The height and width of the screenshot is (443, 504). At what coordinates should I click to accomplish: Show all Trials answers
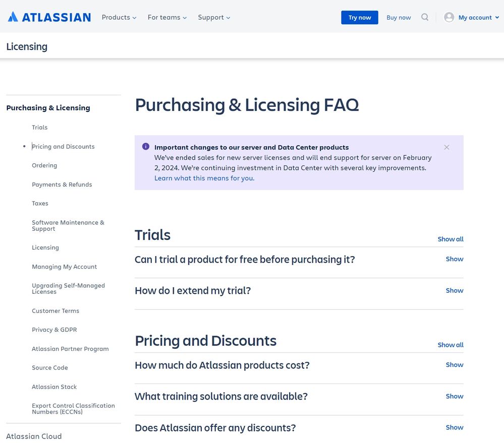[450, 239]
